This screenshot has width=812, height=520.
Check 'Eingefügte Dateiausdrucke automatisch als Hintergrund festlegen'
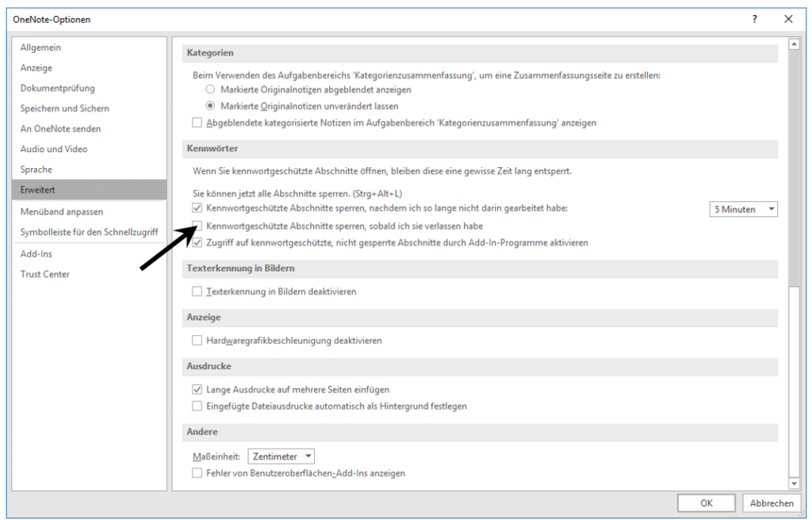(x=197, y=406)
